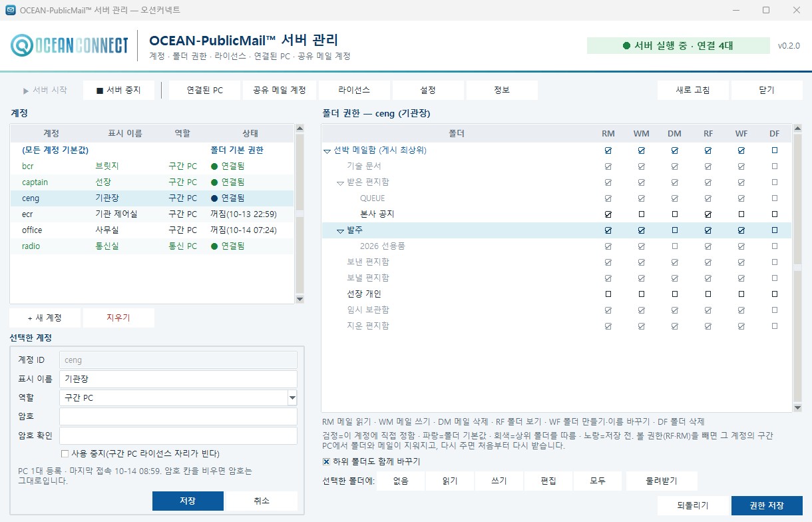Select the bcr account row
The width and height of the screenshot is (812, 522).
point(152,166)
